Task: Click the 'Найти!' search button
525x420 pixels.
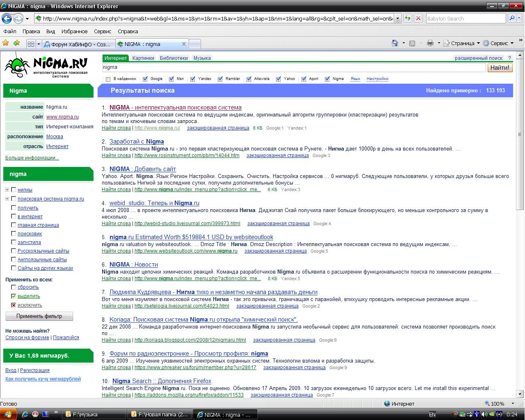Action: click(500, 68)
